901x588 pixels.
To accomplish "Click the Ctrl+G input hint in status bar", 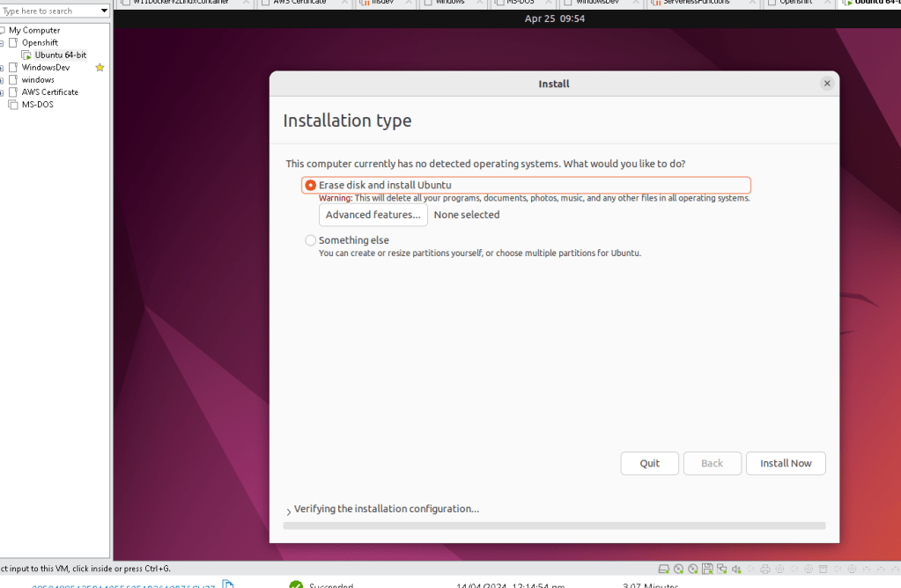I will [85, 569].
